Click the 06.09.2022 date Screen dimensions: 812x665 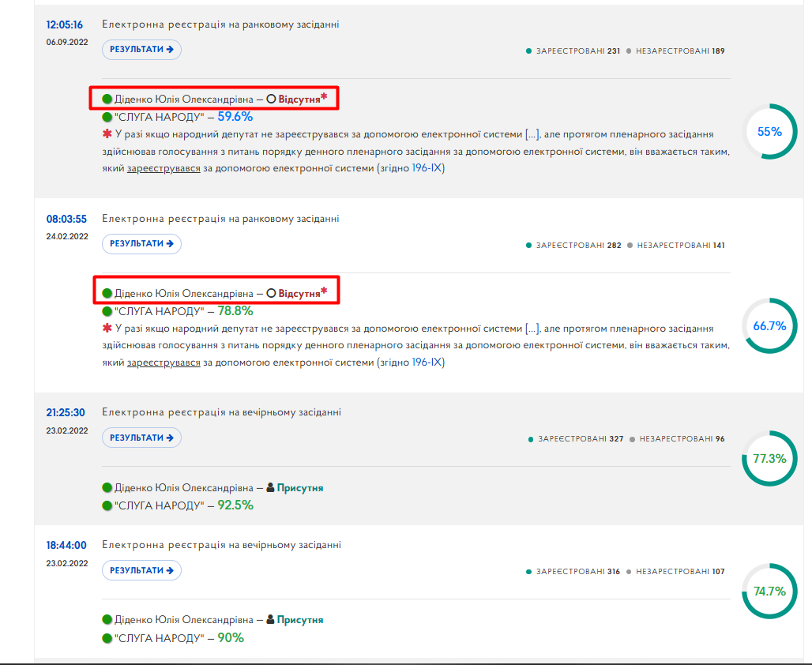coord(67,43)
